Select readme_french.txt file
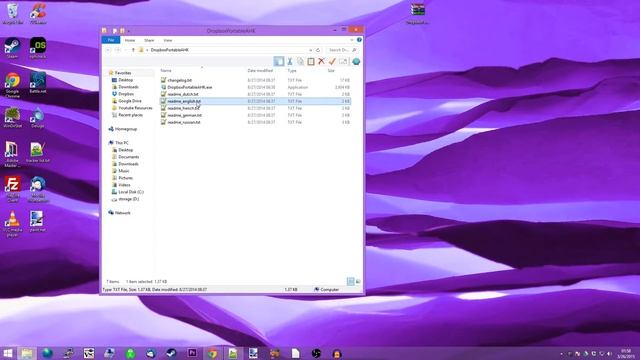Image resolution: width=640 pixels, height=360 pixels. (183, 108)
